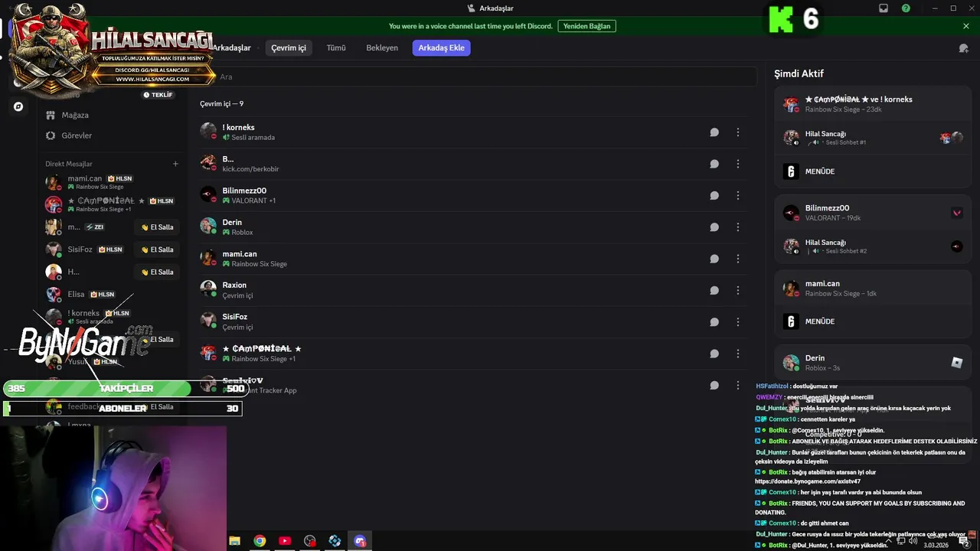
Task: Dismiss the voice channel reconnect banner
Action: pyautogui.click(x=966, y=26)
